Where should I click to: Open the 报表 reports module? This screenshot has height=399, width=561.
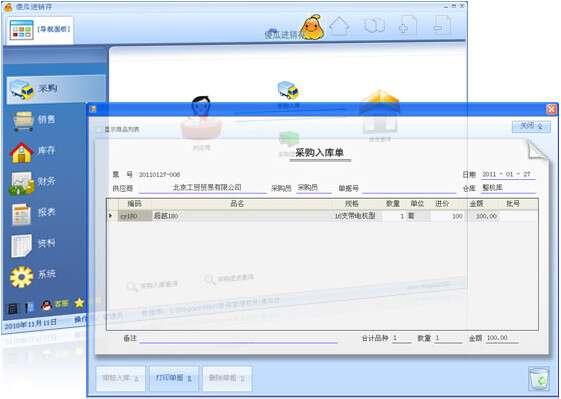33,213
